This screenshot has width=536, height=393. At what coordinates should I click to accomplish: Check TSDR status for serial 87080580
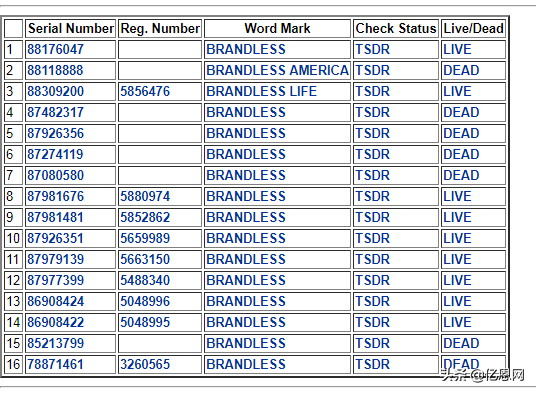(373, 176)
